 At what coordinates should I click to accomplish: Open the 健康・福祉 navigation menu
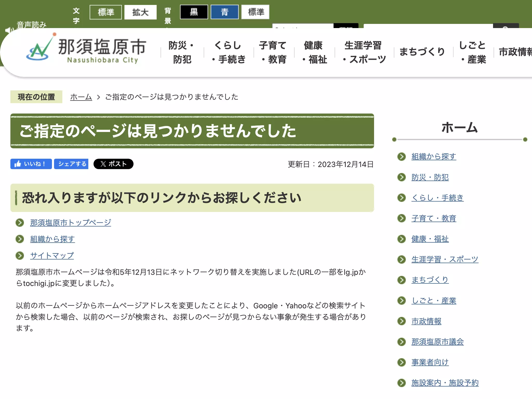click(314, 52)
